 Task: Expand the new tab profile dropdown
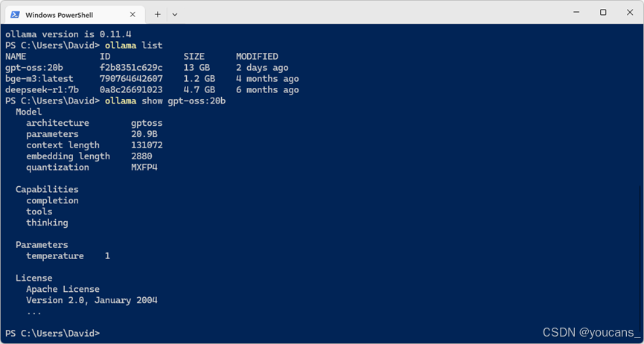click(x=174, y=15)
